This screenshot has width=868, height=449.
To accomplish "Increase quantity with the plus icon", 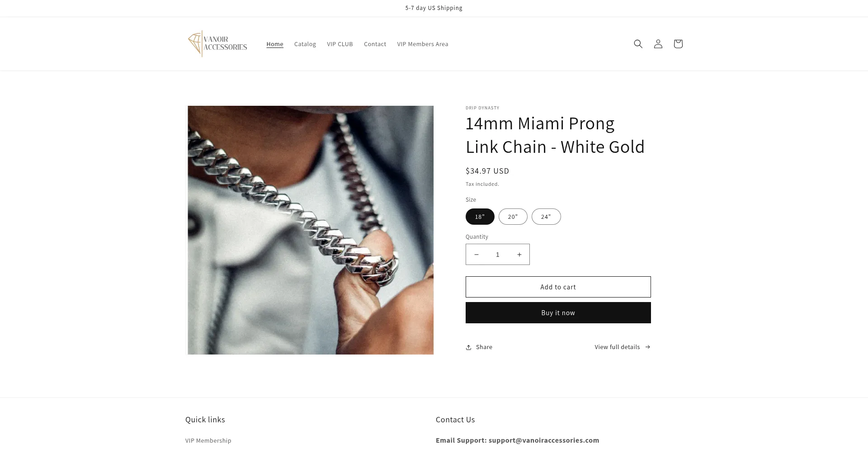I will [519, 255].
